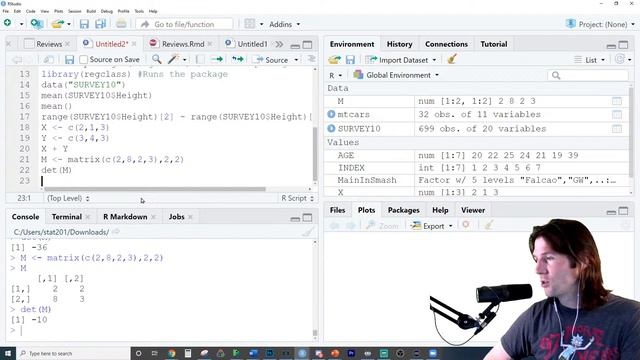View the SURVEY10 table using its grid icon
The image size is (640, 360).
[617, 129]
